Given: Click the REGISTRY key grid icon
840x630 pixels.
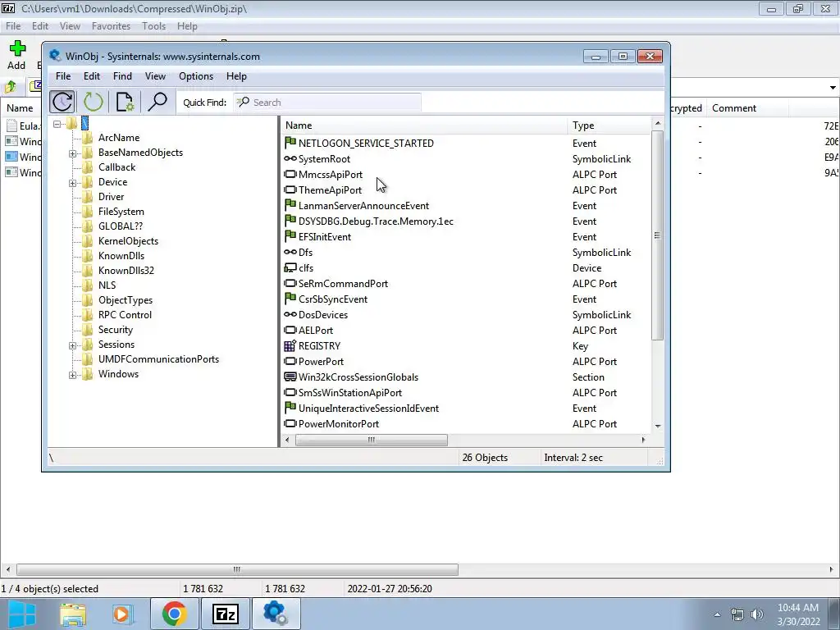Looking at the screenshot, I should coord(290,346).
